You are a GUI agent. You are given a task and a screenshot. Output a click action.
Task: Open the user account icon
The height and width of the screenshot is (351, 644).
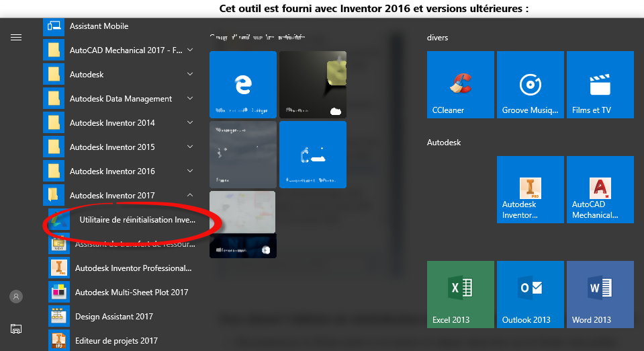(16, 297)
